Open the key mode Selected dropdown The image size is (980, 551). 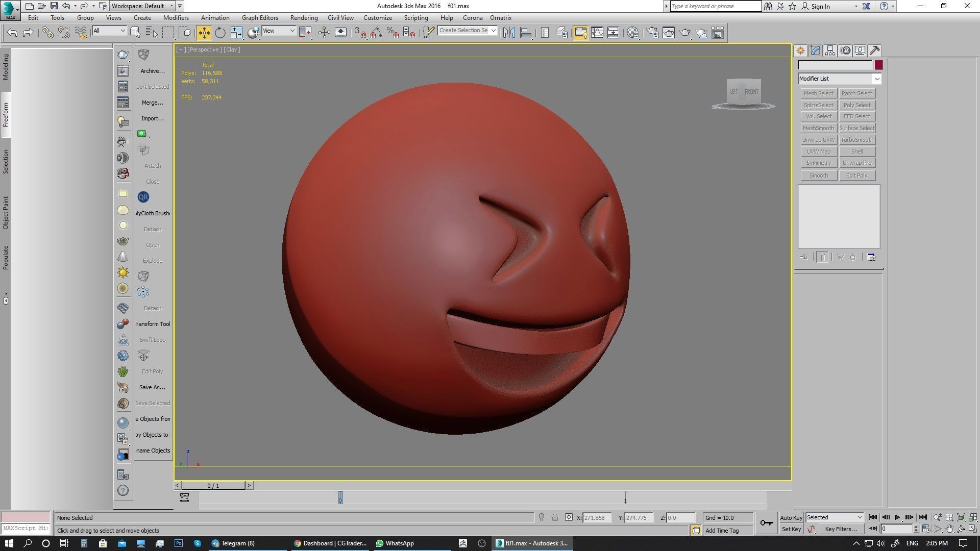(x=835, y=517)
